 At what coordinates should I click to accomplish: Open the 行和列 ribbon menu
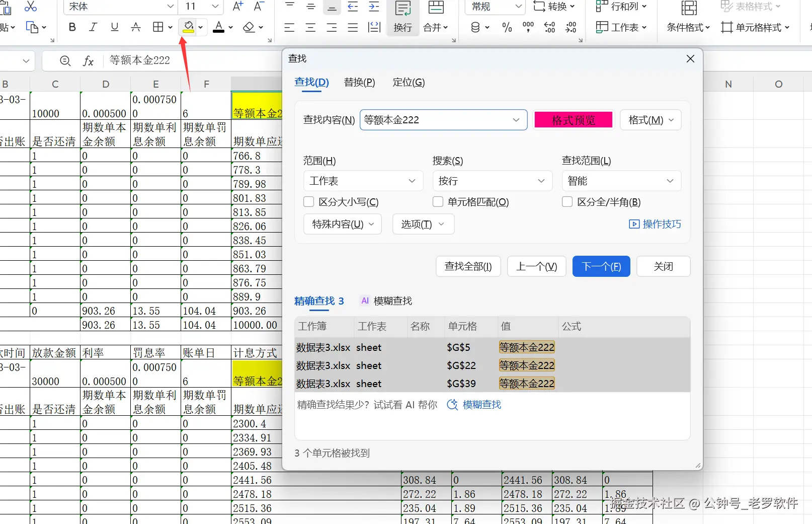coord(621,7)
